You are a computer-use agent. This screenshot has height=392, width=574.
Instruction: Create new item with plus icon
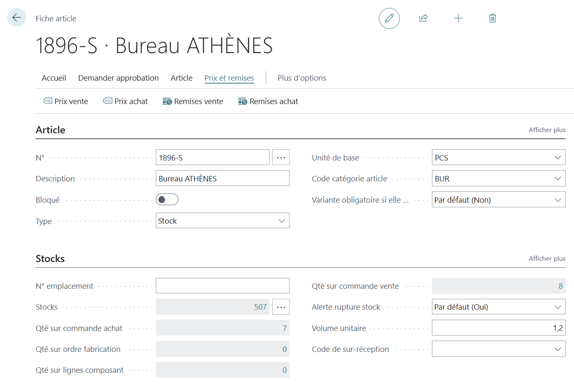pyautogui.click(x=458, y=18)
